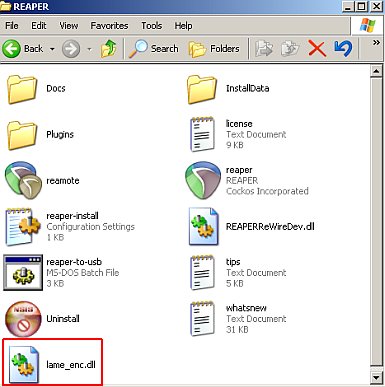
Task: Click the Copy To toolbar icon
Action: [290, 49]
